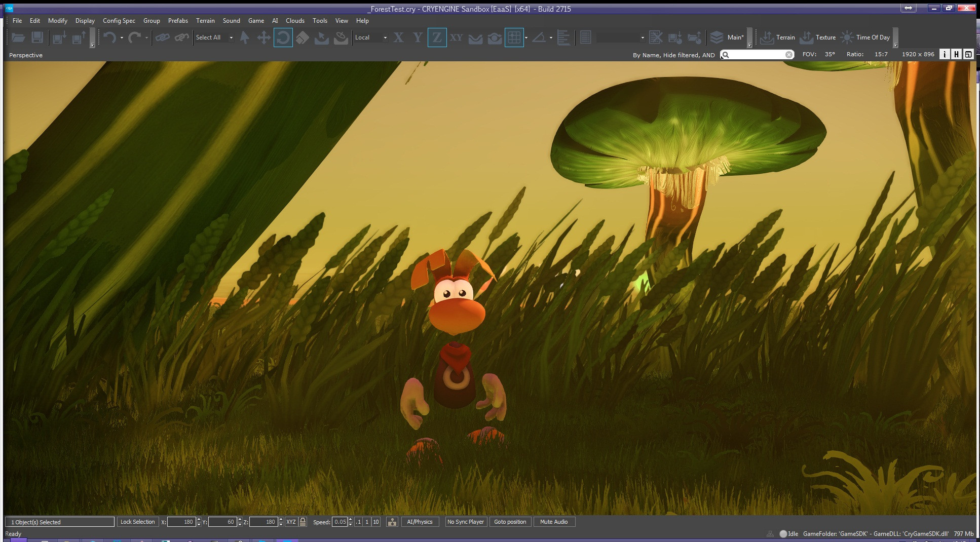Toggle Y axis constraint

418,37
